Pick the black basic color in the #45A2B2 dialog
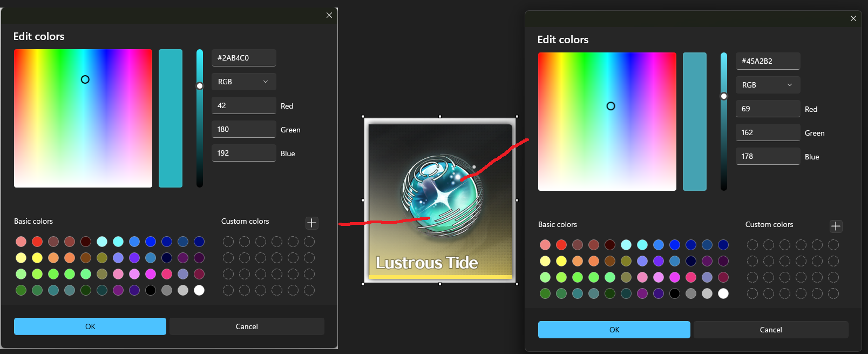This screenshot has height=354, width=868. [675, 293]
